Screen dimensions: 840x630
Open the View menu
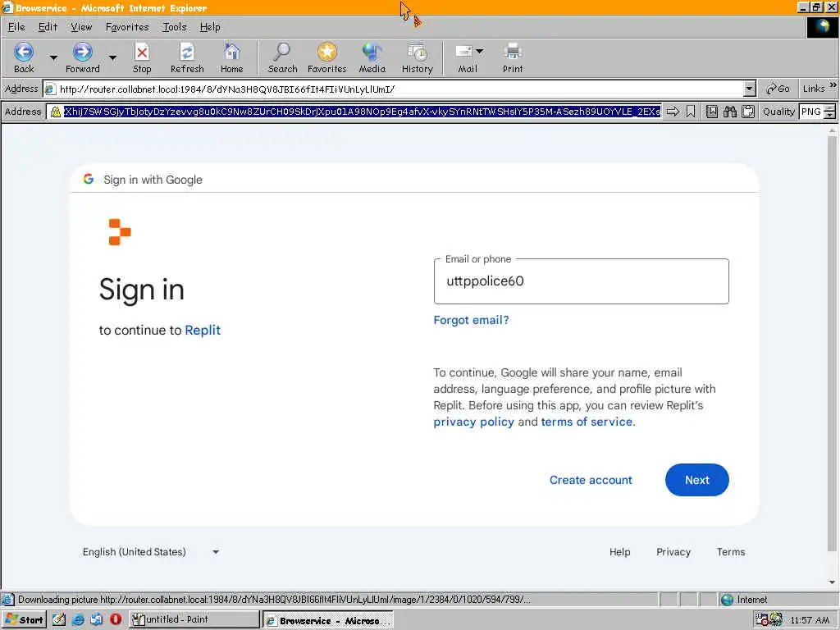81,27
